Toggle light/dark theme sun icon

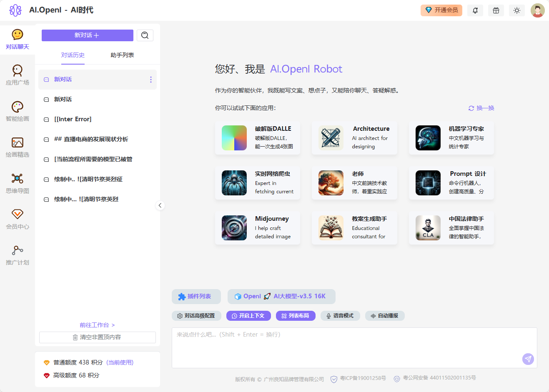(x=517, y=10)
